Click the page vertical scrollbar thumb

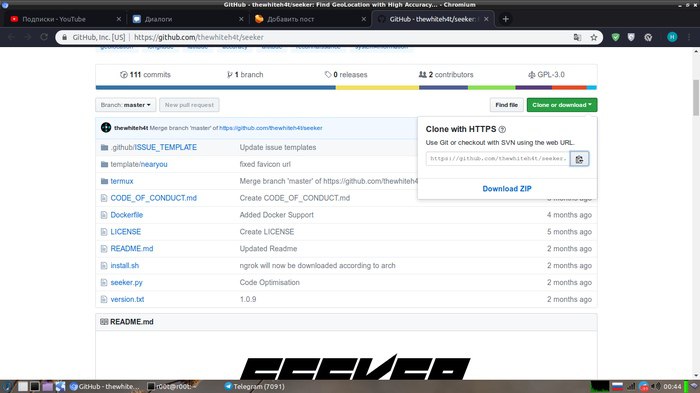click(x=696, y=97)
